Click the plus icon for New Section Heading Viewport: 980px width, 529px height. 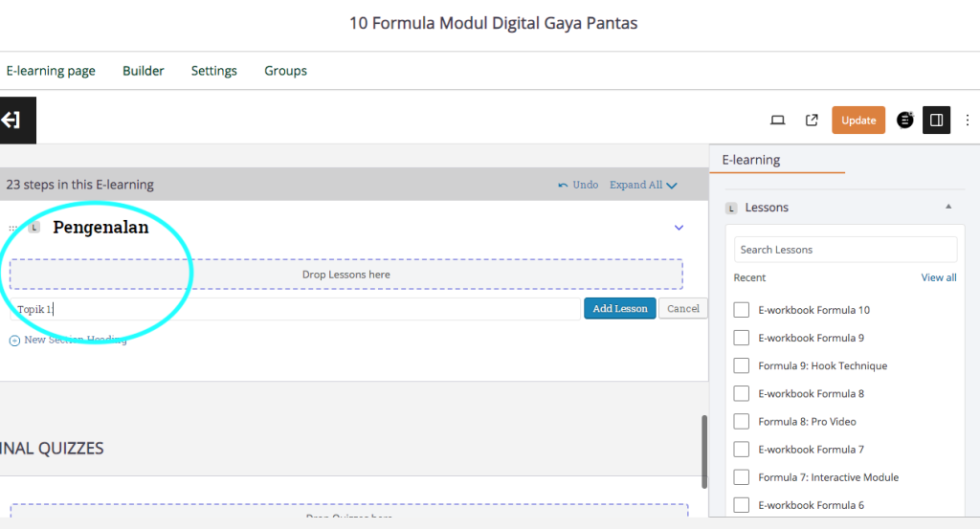coord(14,341)
